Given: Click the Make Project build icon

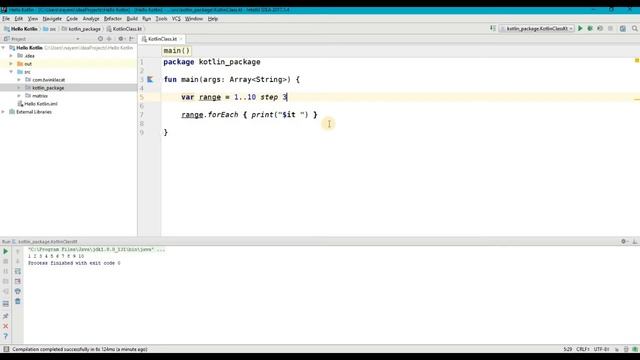Looking at the screenshot, I should point(493,29).
